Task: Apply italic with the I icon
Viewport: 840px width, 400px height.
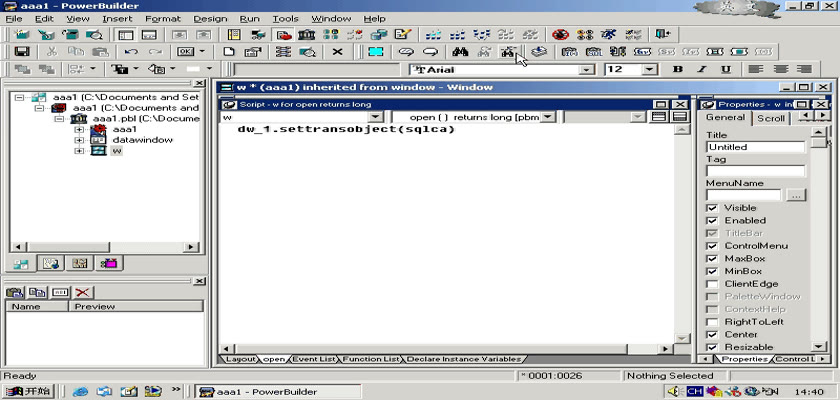Action: (x=701, y=69)
